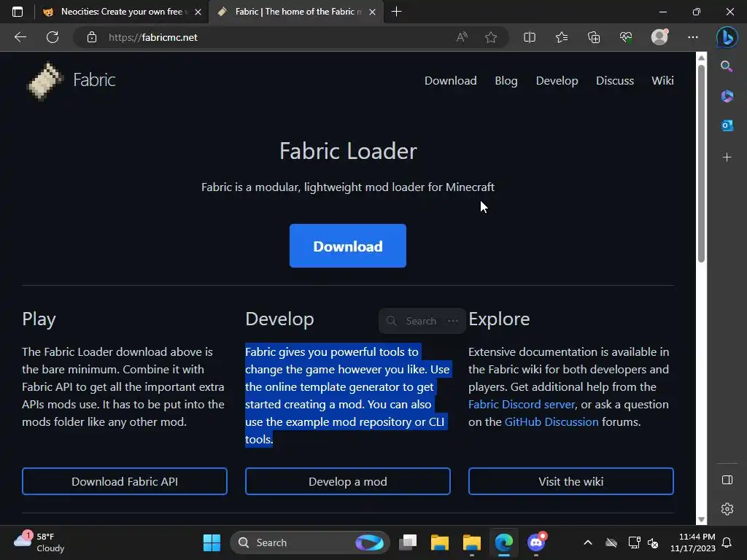Close the Neocities tab
The height and width of the screenshot is (560, 747).
point(198,12)
